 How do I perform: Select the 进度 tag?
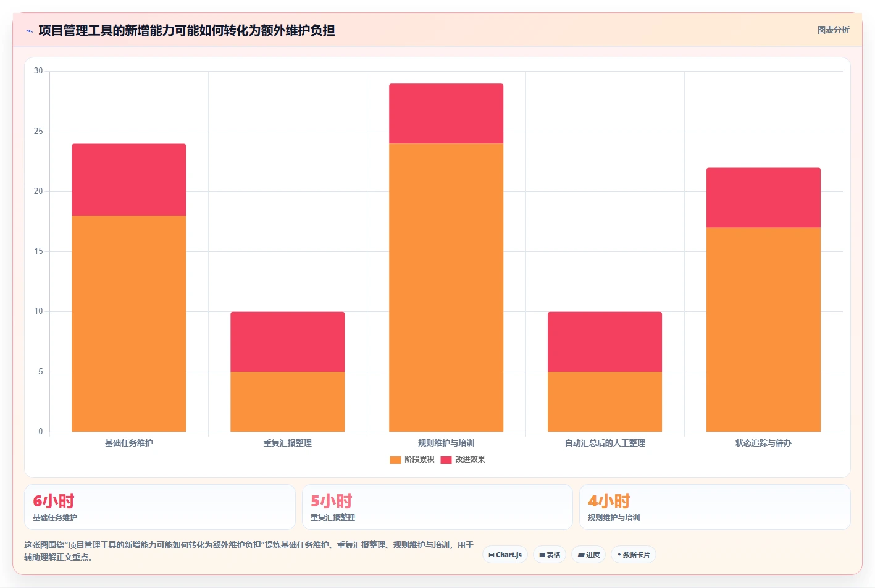[x=588, y=555]
